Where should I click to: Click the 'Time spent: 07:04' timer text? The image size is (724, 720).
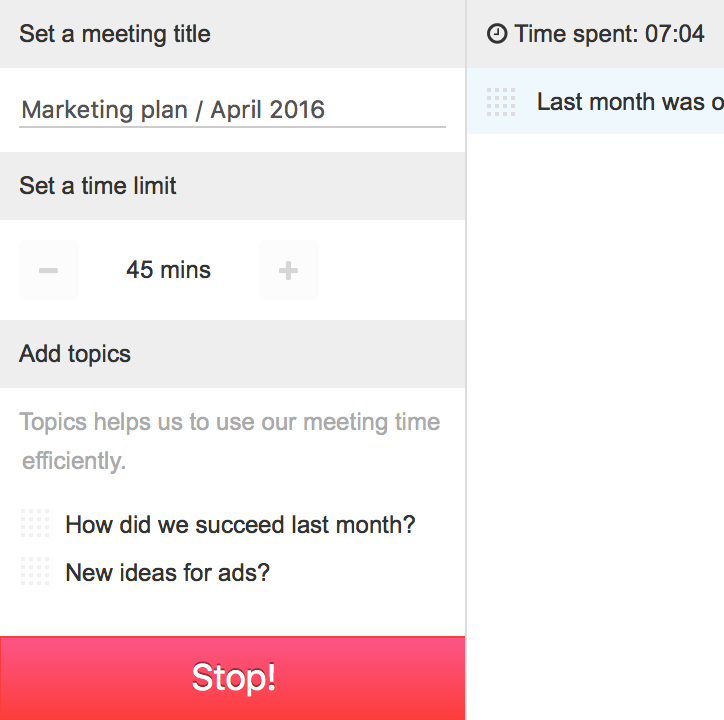coord(609,34)
